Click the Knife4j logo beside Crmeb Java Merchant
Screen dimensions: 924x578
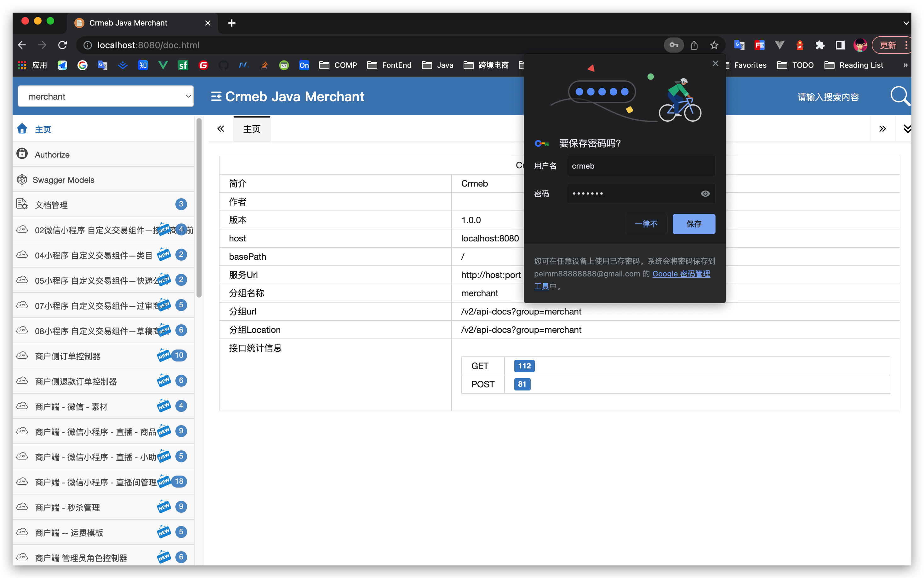tap(216, 96)
